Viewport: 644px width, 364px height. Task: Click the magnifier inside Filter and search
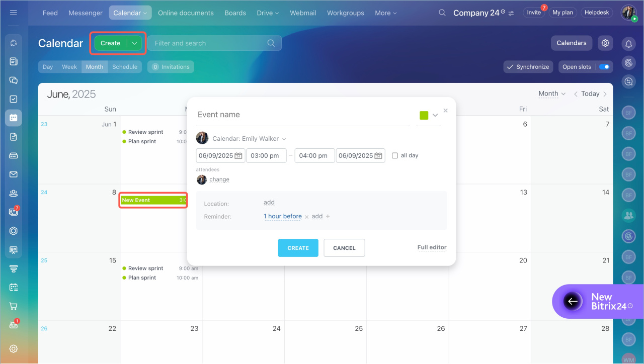[271, 43]
